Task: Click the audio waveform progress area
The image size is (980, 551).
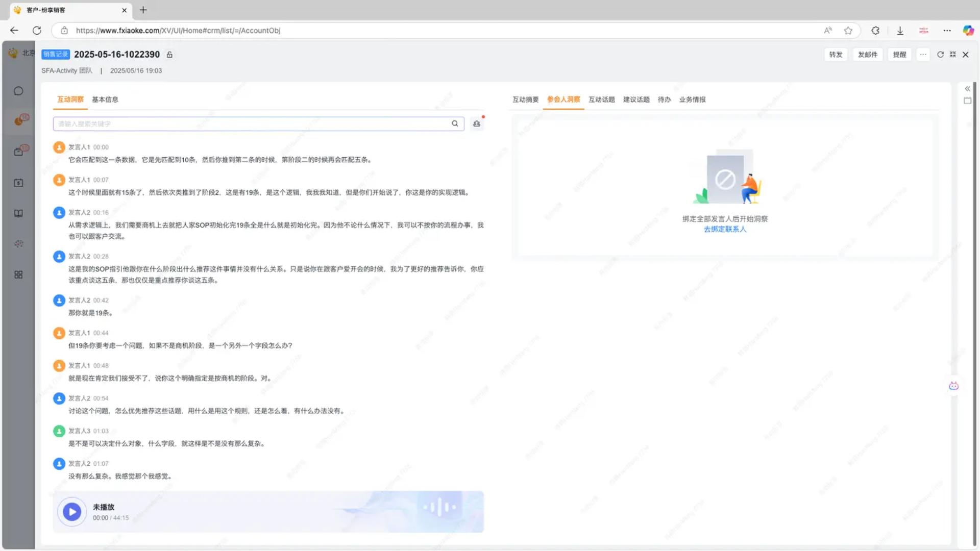Action: (x=439, y=508)
